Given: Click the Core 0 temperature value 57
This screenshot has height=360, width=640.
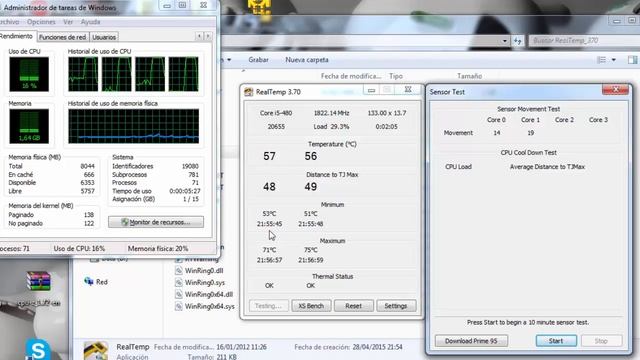Looking at the screenshot, I should [269, 156].
